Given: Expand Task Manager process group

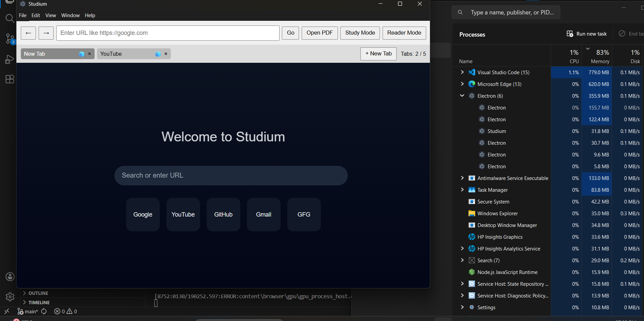Looking at the screenshot, I should click(x=462, y=190).
